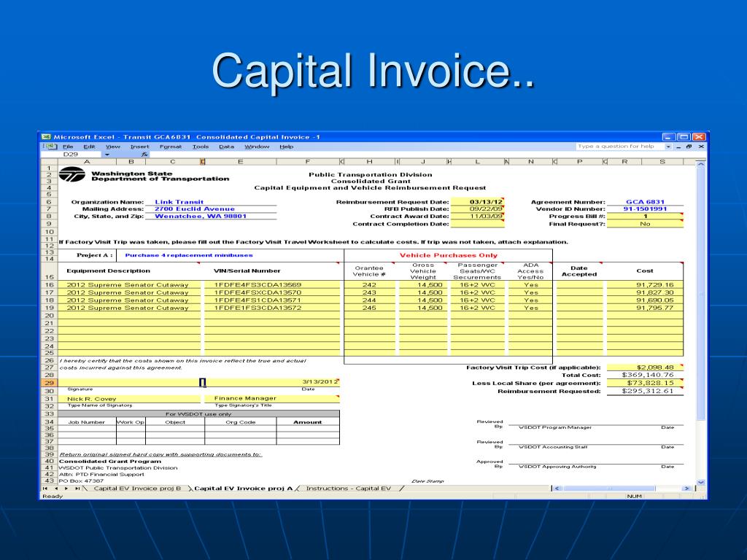The image size is (747, 560).
Task: Open the Insert menu
Action: point(139,147)
